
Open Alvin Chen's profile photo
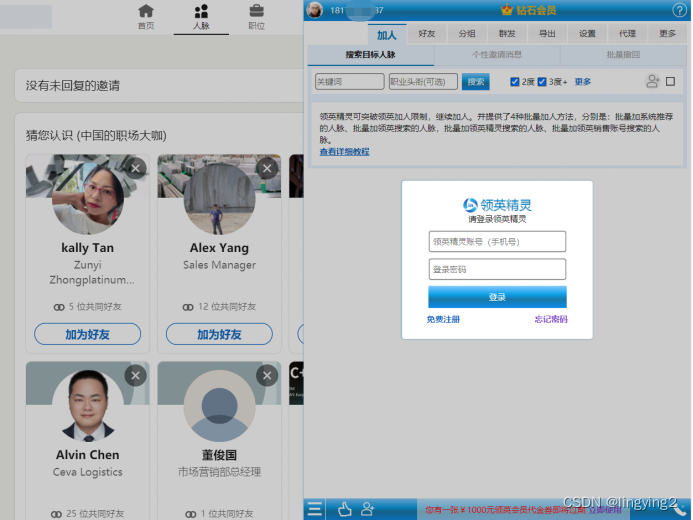coord(88,406)
